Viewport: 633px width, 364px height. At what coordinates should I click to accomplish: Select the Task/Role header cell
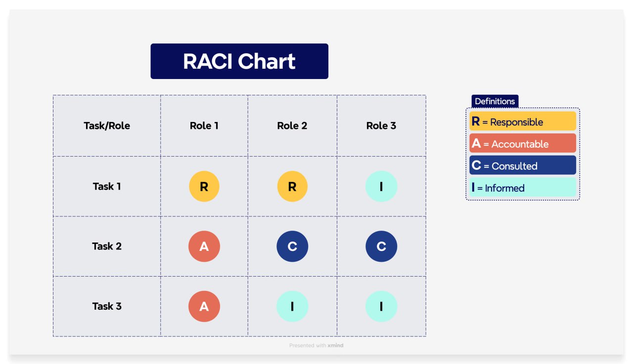(x=107, y=125)
